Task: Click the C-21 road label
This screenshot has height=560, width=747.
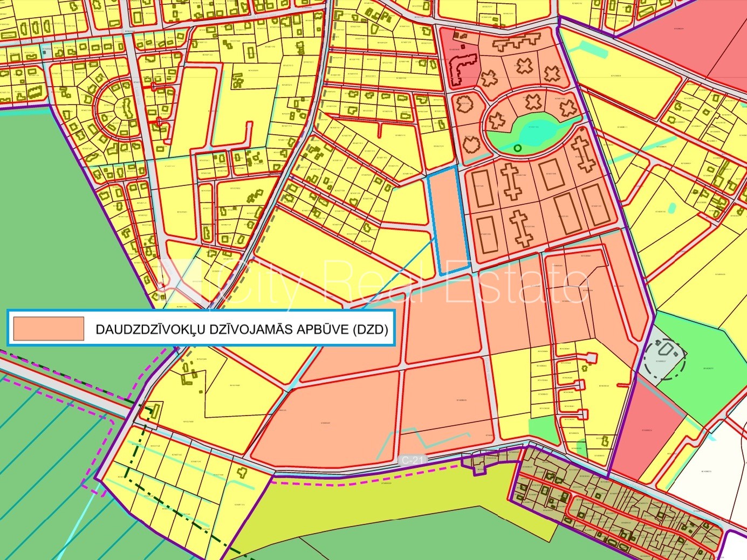Action: click(x=413, y=460)
